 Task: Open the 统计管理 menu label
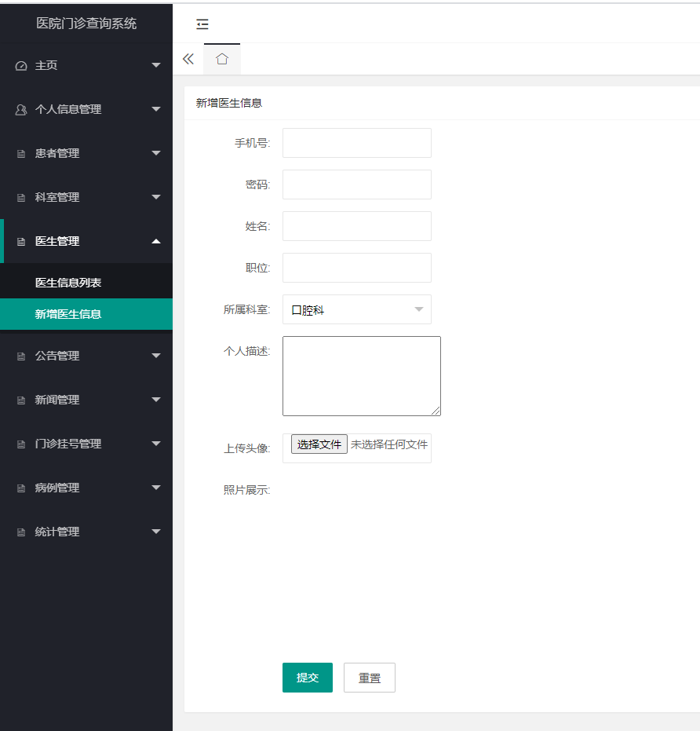tap(57, 532)
